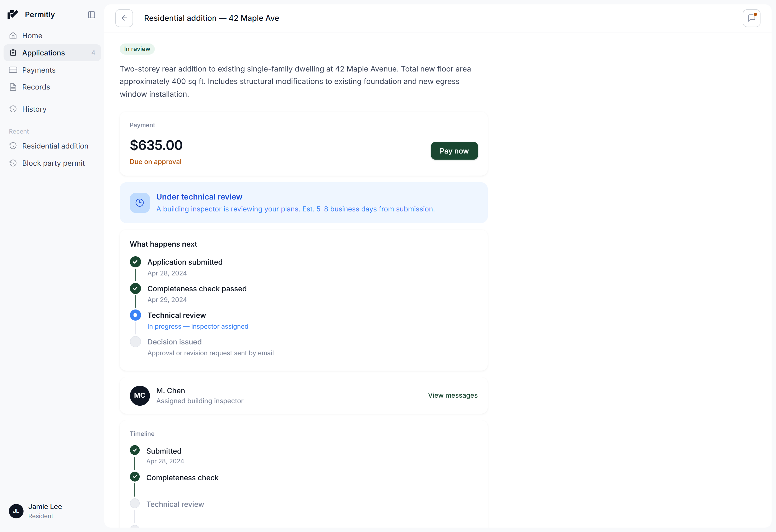Click the What happens next heading

[164, 244]
